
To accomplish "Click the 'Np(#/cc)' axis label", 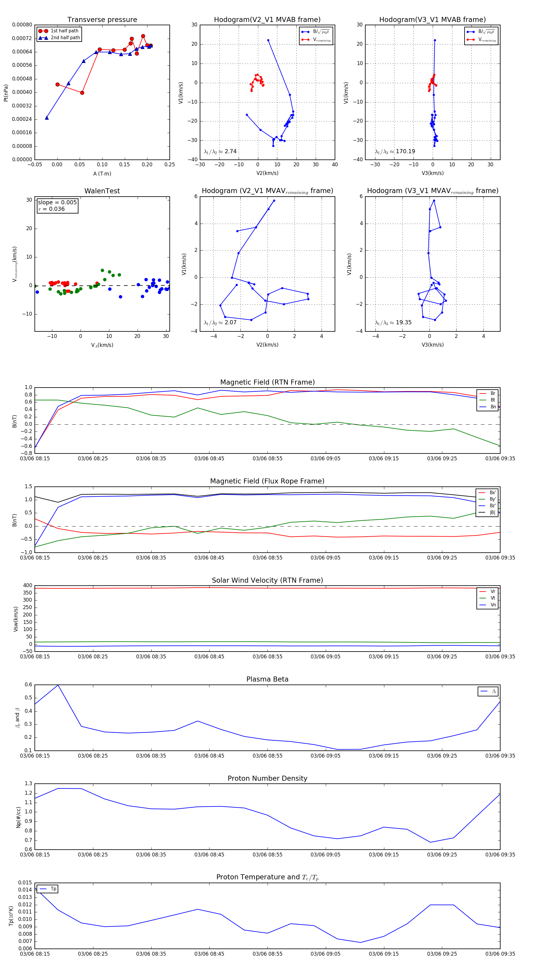I will coord(18,817).
